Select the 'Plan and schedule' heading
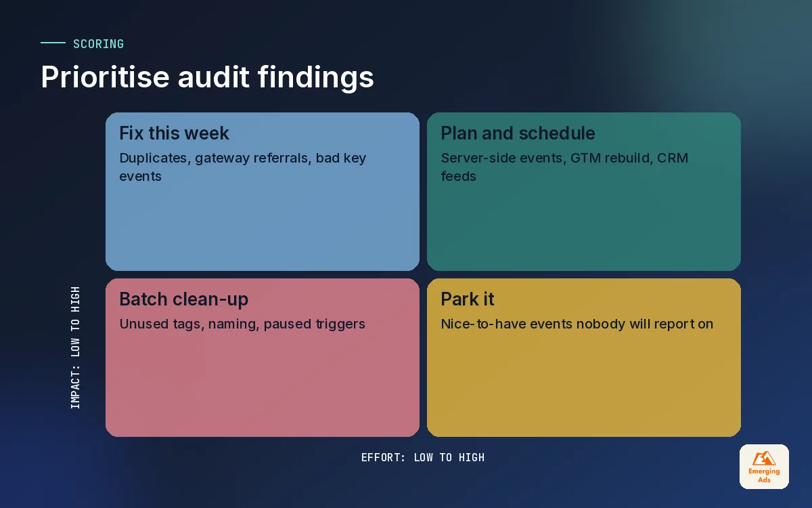The image size is (812, 508). pos(518,133)
